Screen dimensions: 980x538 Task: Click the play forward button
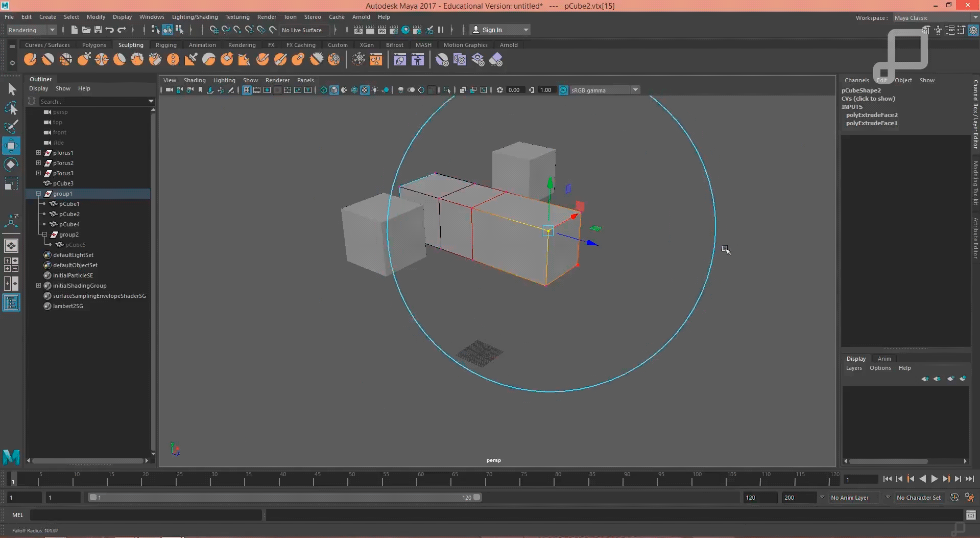coord(934,479)
